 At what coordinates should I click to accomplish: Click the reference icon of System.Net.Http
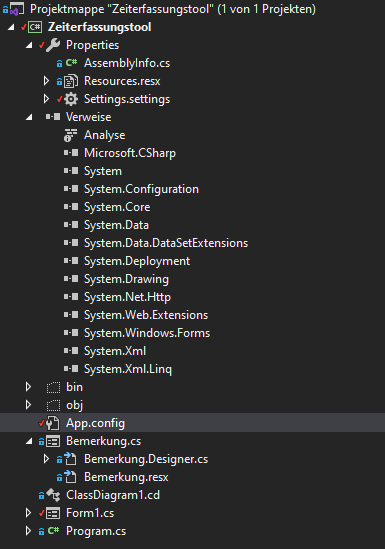pyautogui.click(x=71, y=297)
